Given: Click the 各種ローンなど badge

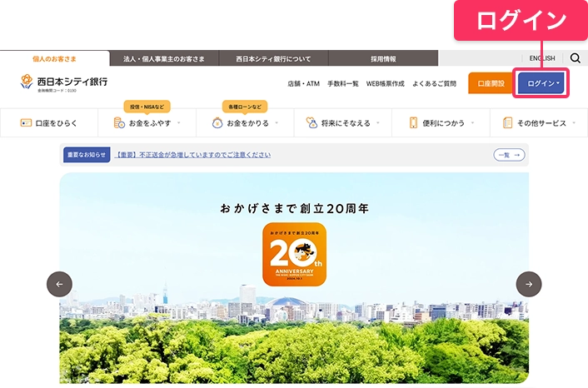Looking at the screenshot, I should [245, 107].
